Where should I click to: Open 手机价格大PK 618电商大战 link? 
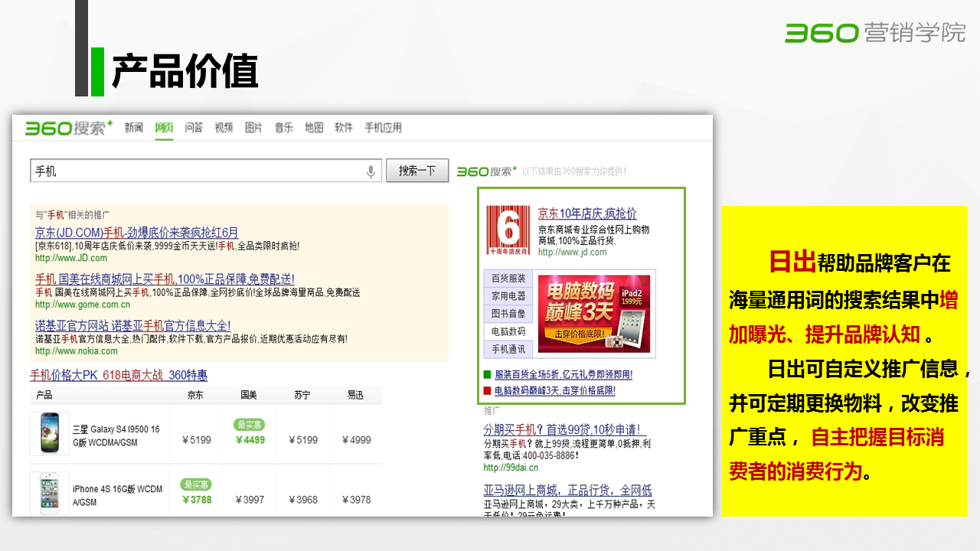pyautogui.click(x=119, y=375)
